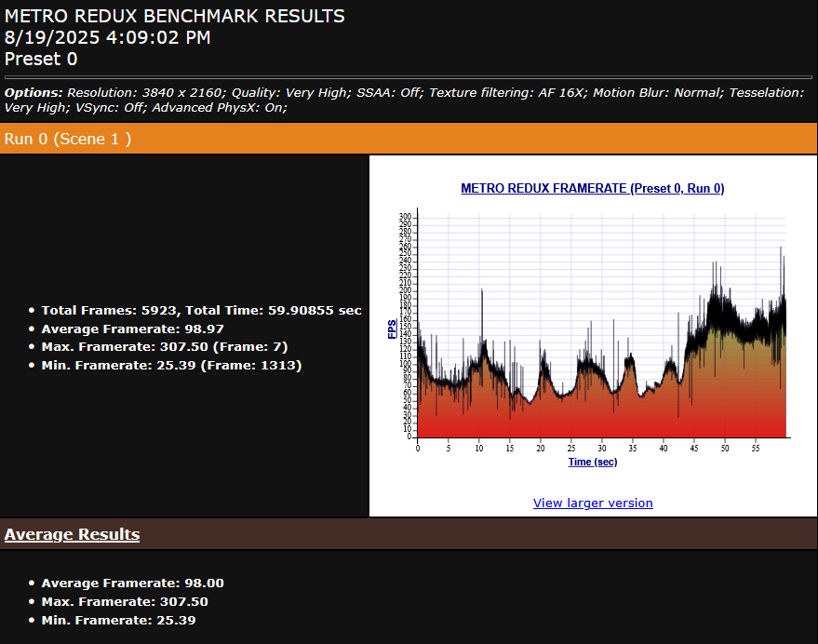
Task: Click the FPS axis label on chart
Action: click(393, 329)
